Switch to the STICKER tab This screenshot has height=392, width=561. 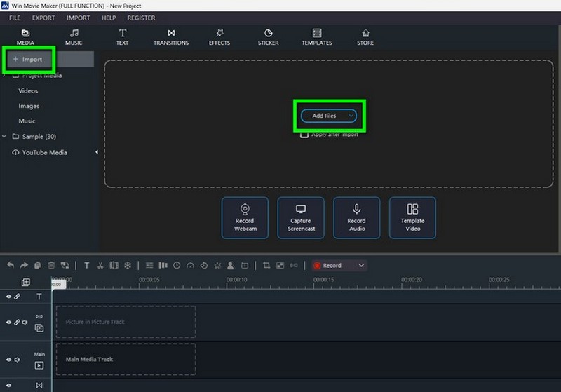[x=269, y=37]
